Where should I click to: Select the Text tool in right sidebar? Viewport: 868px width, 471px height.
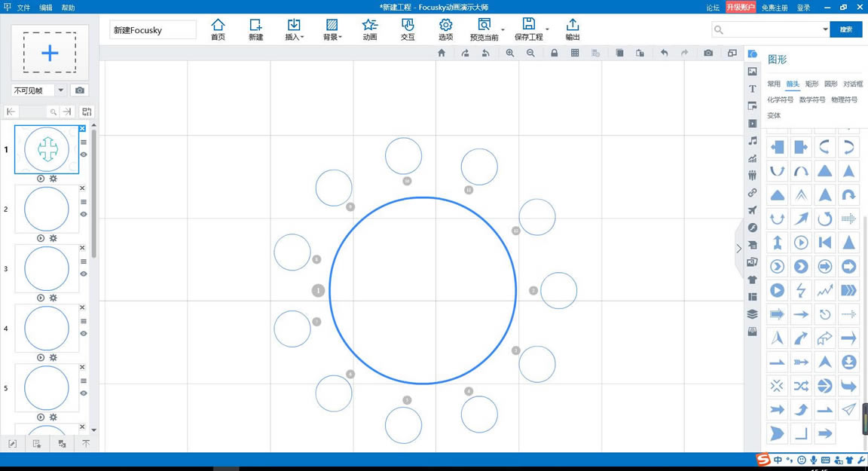click(x=752, y=88)
